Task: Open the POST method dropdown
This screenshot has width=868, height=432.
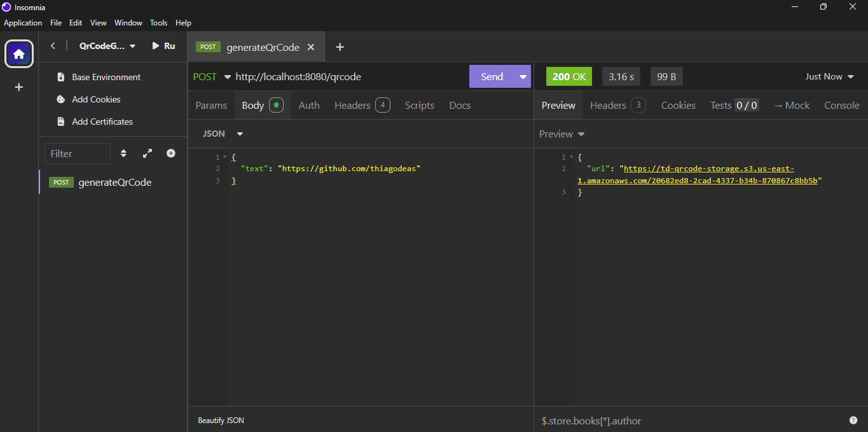Action: 212,77
